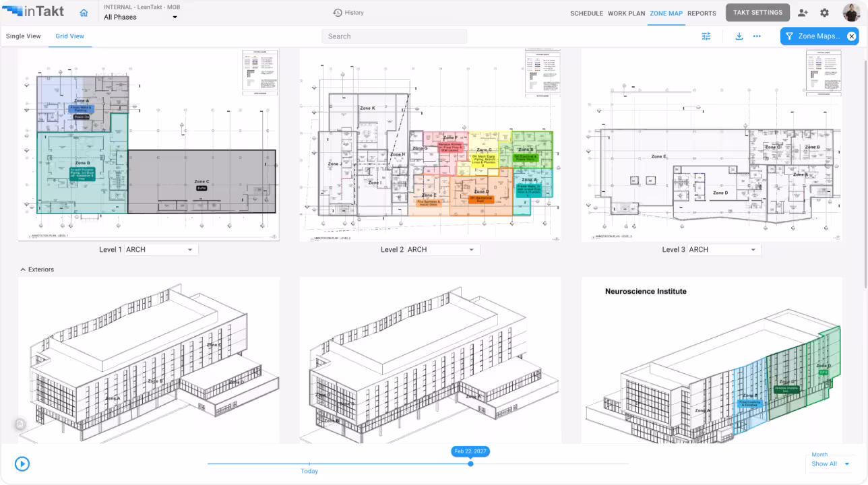Viewport: 868px width, 485px height.
Task: Open Neuroscience Institute exterior thumbnail
Action: [712, 360]
